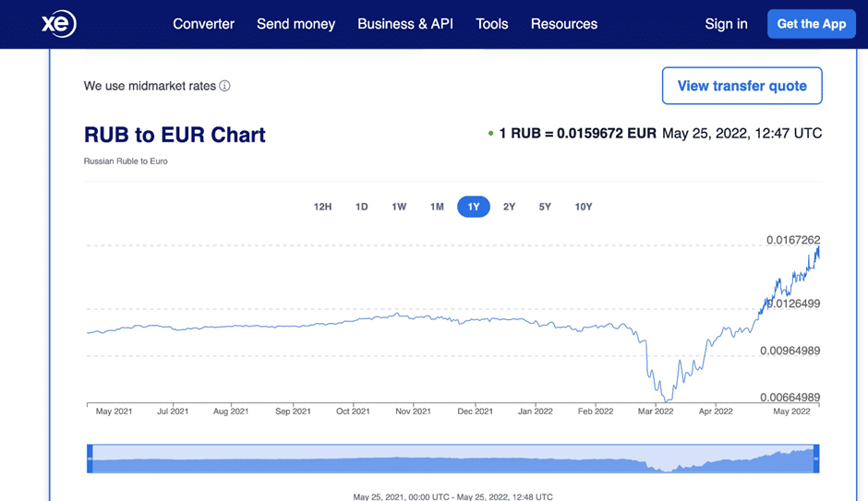Select the 1W chart range
Screen dimensions: 868x501
tap(399, 207)
